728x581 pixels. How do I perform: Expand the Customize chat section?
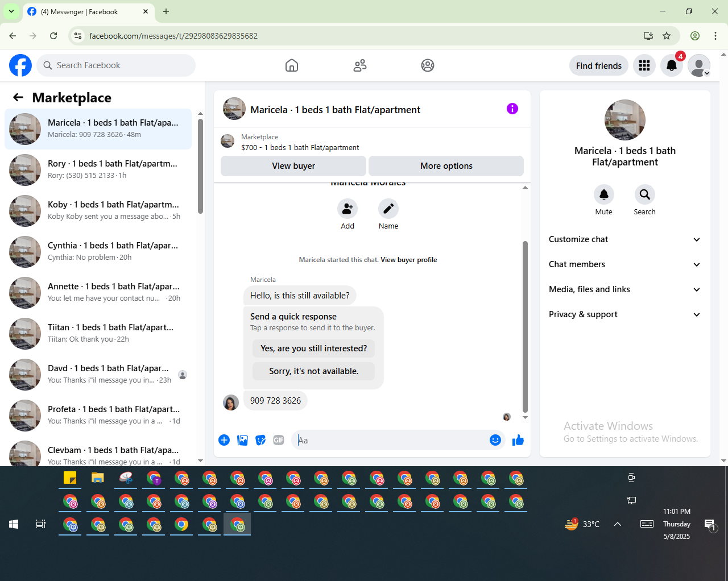coord(624,239)
